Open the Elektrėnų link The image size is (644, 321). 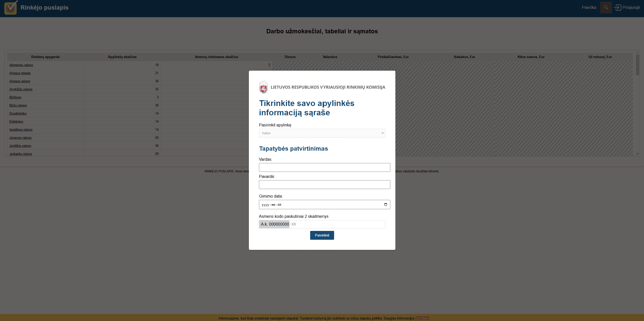16,121
